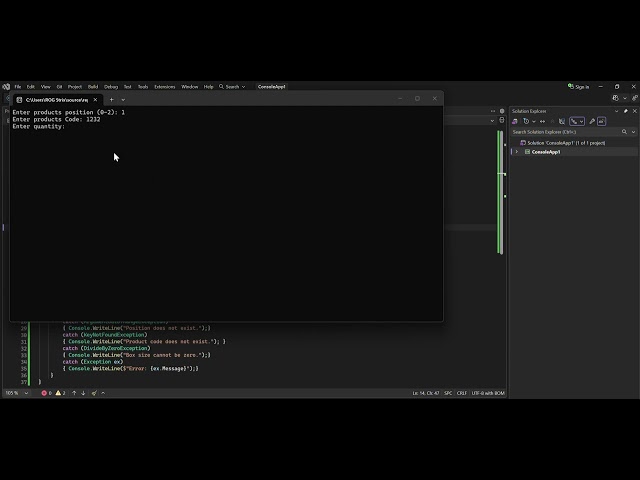Viewport: 640px width, 480px height.
Task: Click the warning count indicator icon
Action: point(60,393)
